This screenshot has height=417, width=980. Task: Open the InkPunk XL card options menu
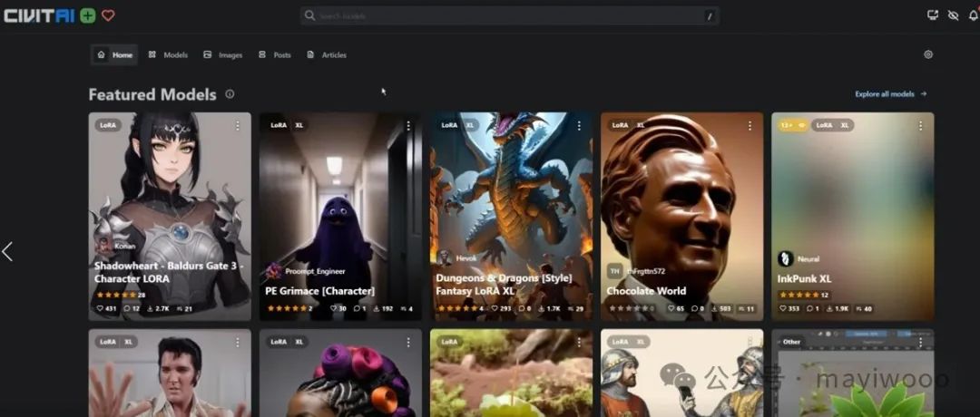coord(920,125)
